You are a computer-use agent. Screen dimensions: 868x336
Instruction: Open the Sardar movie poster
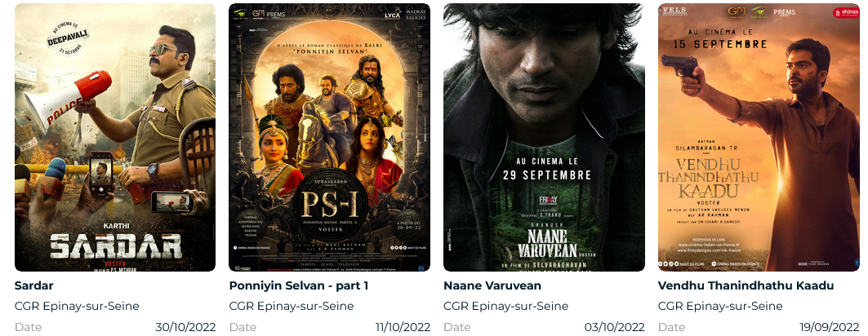[115, 137]
